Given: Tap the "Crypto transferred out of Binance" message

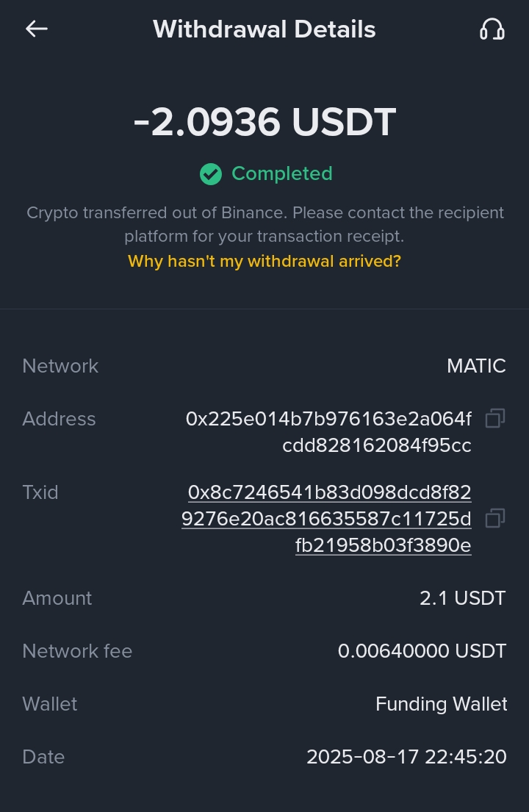Looking at the screenshot, I should tap(264, 224).
